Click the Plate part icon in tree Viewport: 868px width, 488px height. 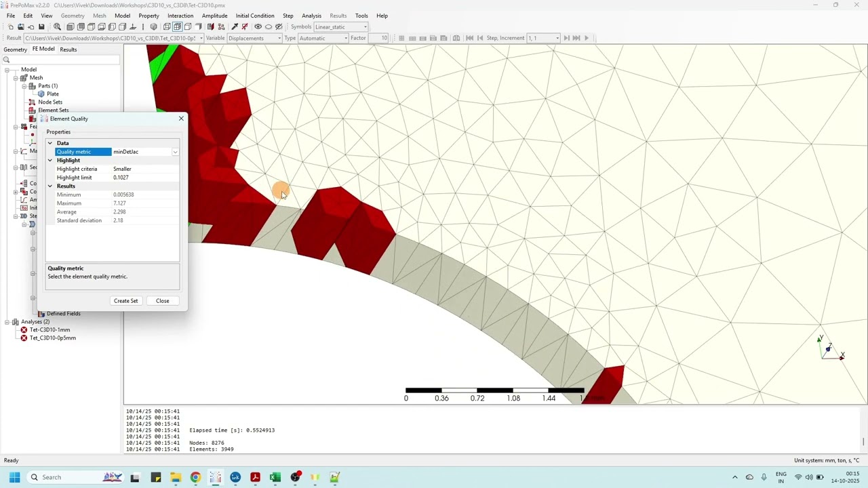pos(41,94)
